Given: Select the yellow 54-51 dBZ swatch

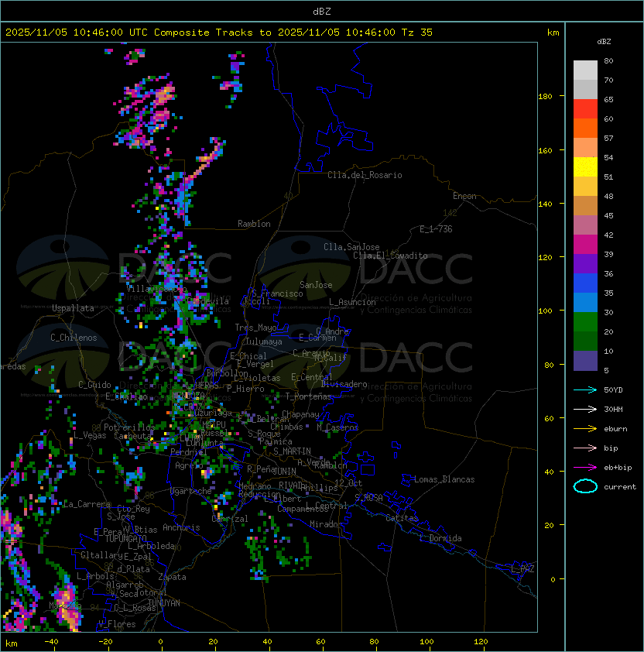Looking at the screenshot, I should click(x=585, y=167).
